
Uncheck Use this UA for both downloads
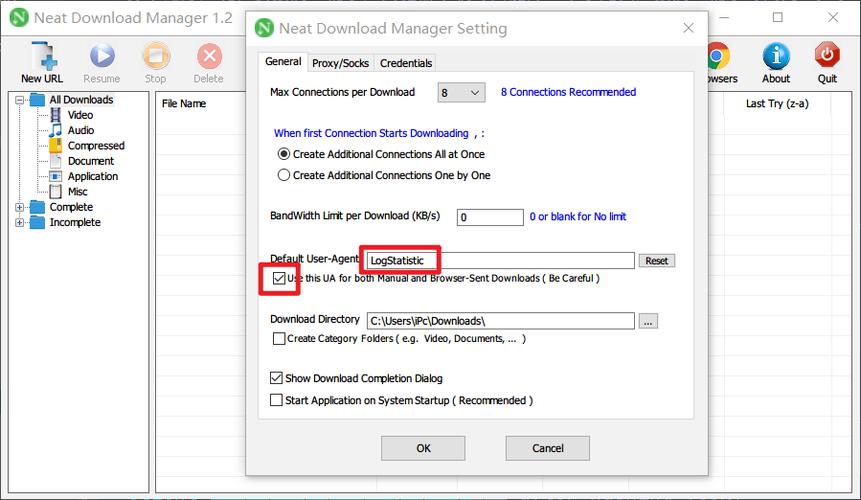point(278,278)
